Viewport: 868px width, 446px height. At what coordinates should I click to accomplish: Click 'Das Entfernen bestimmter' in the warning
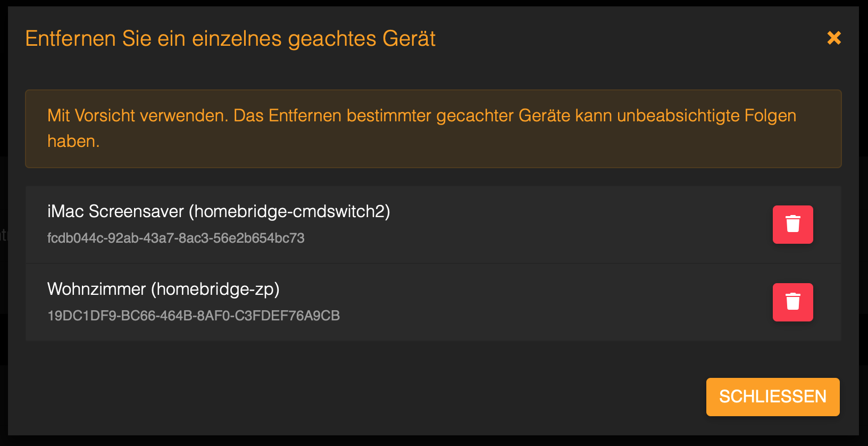[332, 115]
